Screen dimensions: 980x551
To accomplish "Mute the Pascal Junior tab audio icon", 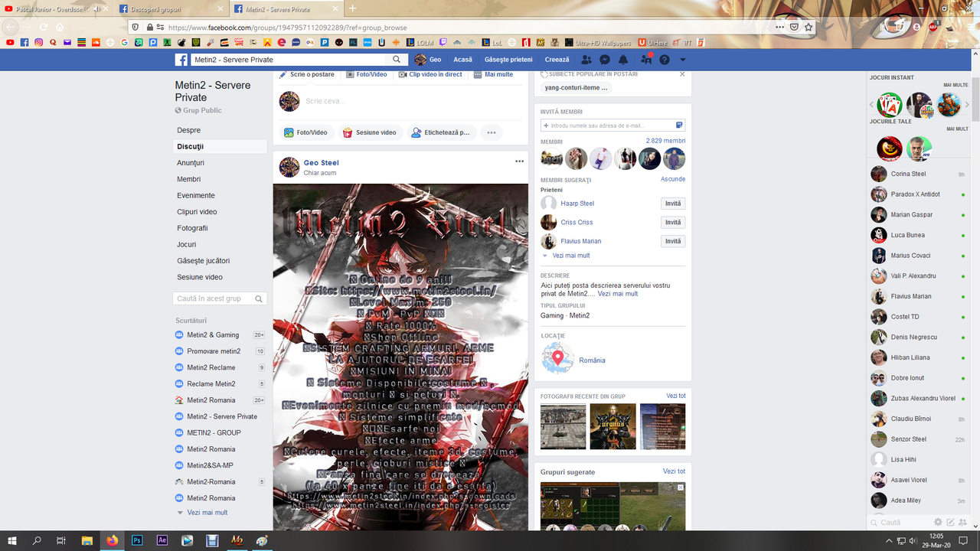I will 97,8.
